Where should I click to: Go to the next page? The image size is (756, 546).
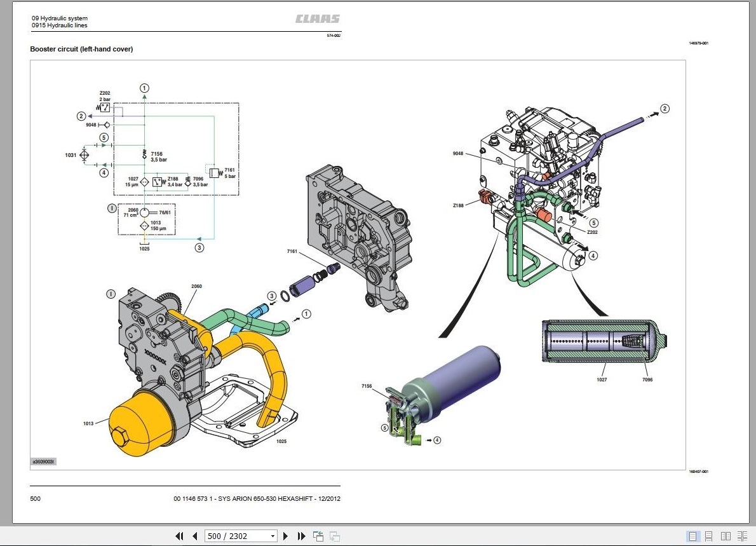click(x=285, y=536)
